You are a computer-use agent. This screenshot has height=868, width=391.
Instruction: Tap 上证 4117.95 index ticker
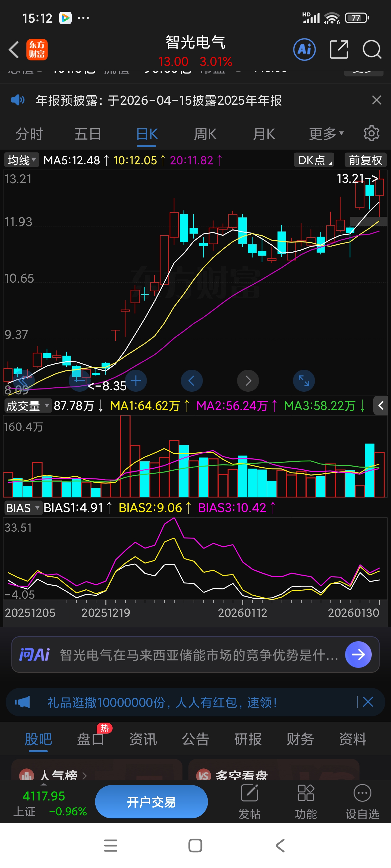(x=50, y=804)
